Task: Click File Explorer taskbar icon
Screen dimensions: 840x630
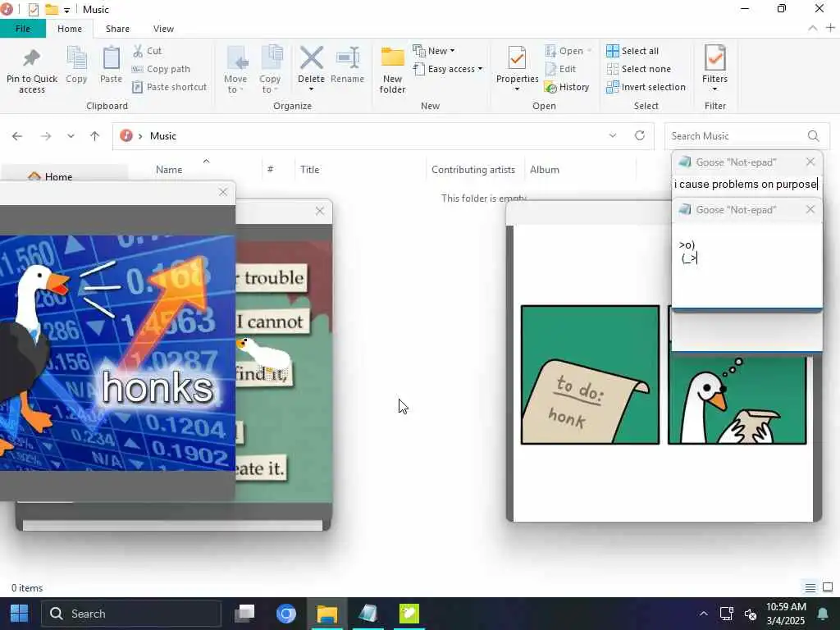Action: (x=326, y=614)
